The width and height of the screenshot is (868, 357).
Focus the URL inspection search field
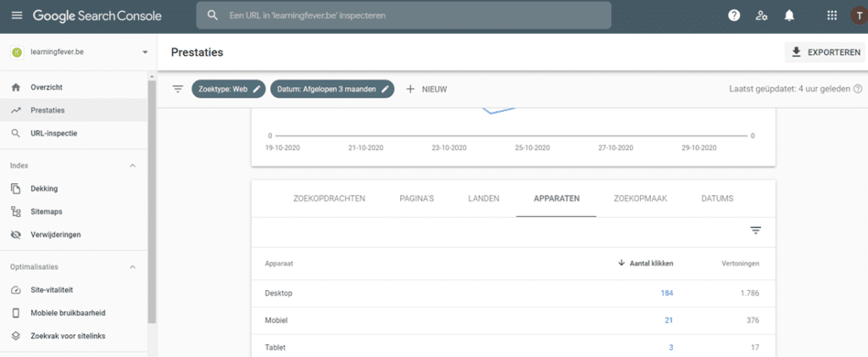(x=403, y=15)
